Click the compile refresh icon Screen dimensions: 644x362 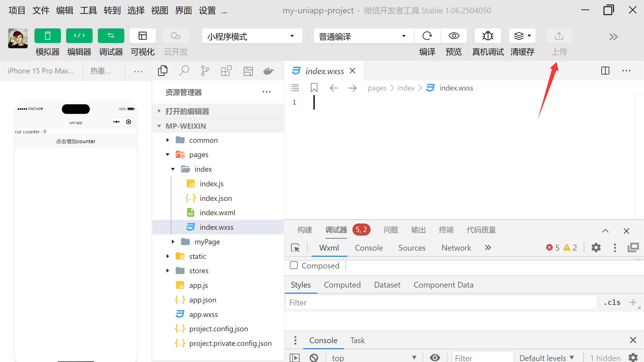[x=427, y=36]
